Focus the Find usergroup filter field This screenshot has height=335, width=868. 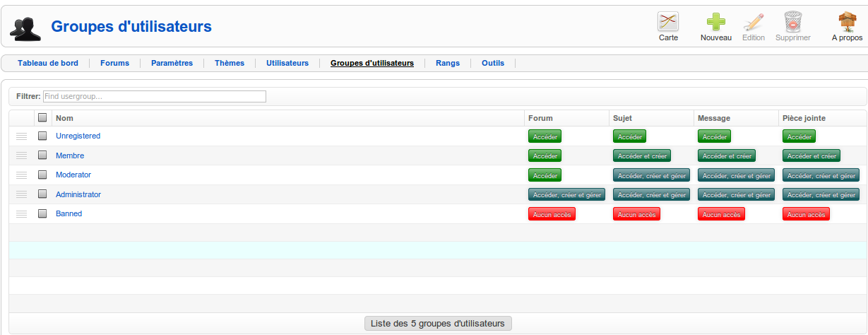coord(154,96)
